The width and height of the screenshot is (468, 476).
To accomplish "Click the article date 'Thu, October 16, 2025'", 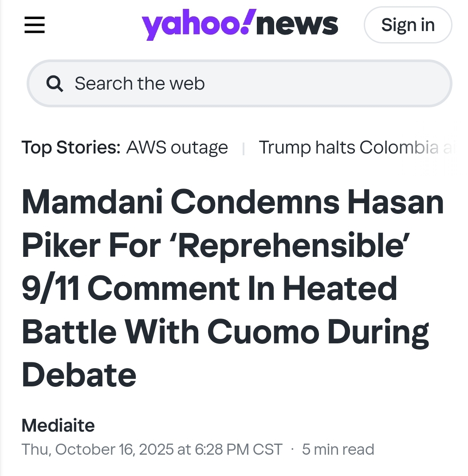I will [98, 449].
